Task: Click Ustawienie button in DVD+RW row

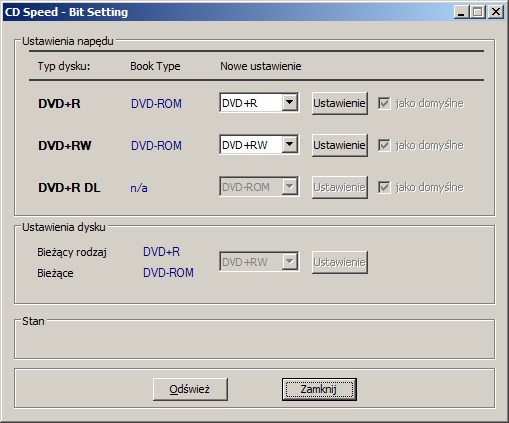Action: (340, 145)
